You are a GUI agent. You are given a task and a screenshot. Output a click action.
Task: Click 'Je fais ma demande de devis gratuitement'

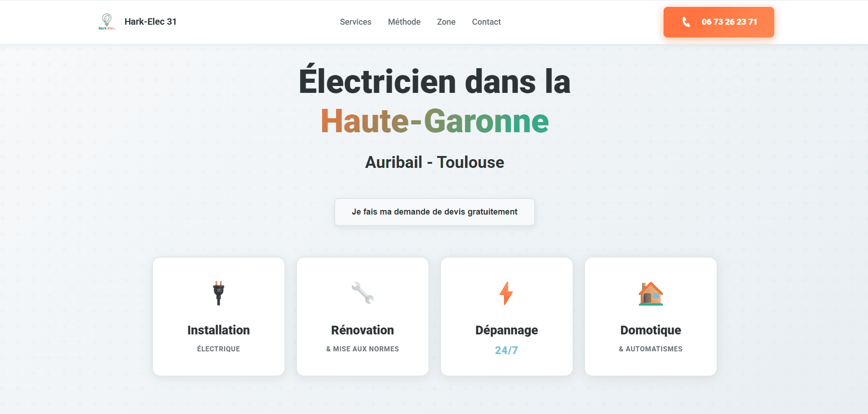(434, 212)
